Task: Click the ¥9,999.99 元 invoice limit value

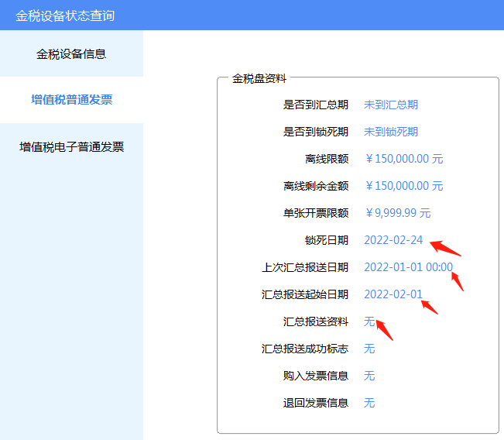Action: click(398, 213)
